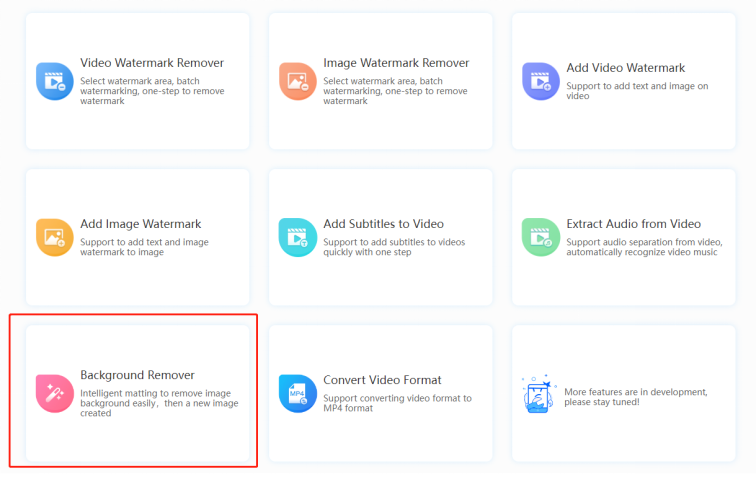Launch Background Remover title
756x478 pixels.
137,375
